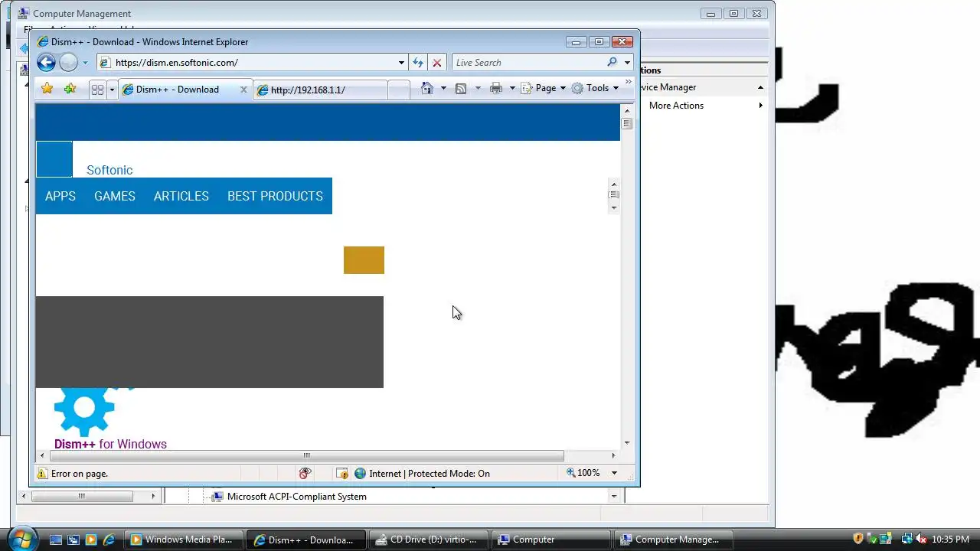Switch to Computer Management taskbar button
This screenshot has height=551, width=980.
pyautogui.click(x=674, y=540)
